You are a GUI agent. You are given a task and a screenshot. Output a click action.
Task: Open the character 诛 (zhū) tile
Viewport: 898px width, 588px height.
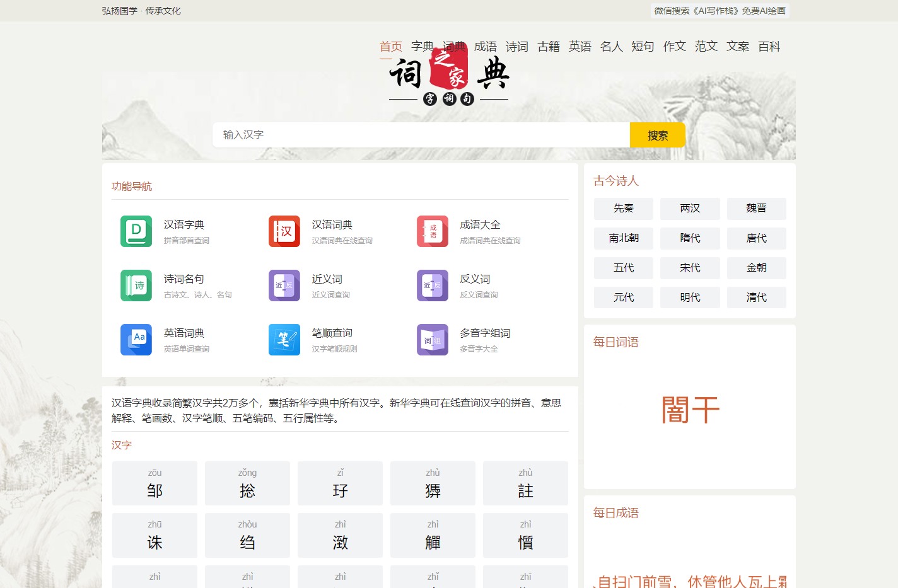click(155, 535)
